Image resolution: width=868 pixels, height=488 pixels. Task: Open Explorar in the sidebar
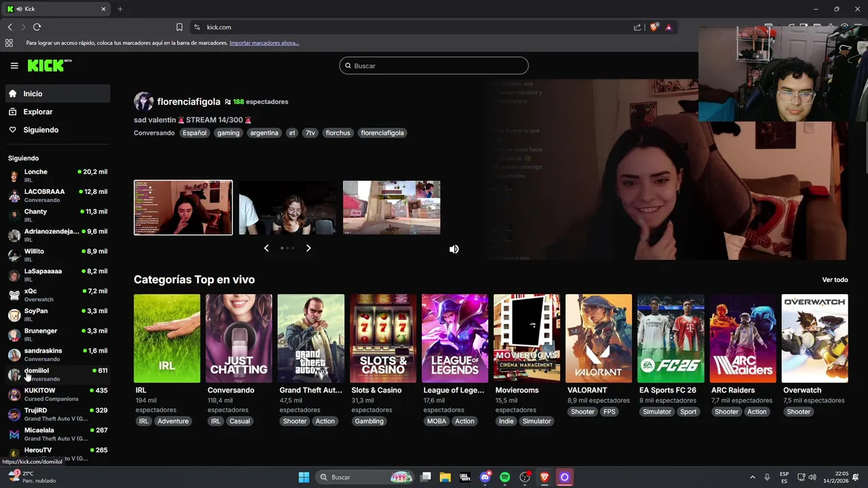pos(58,112)
